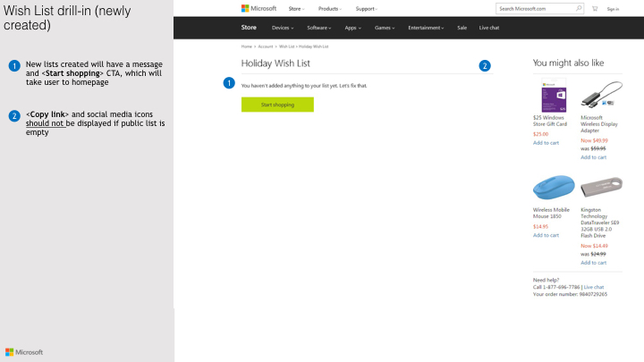
Task: Click the Sign in link
Action: 613,9
